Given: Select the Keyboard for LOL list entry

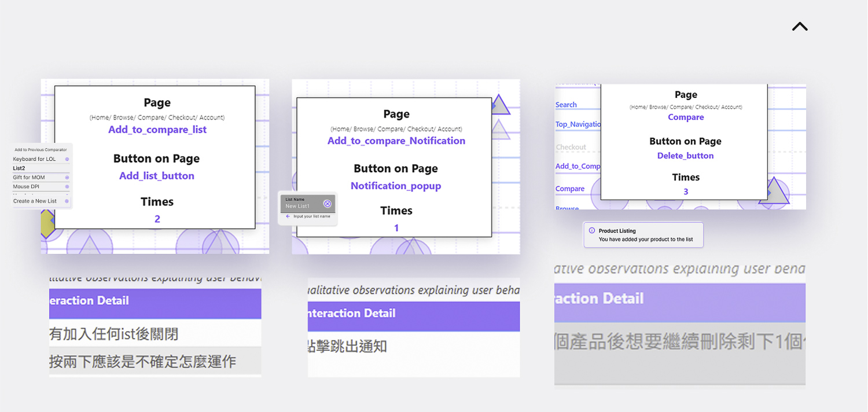Looking at the screenshot, I should tap(34, 159).
